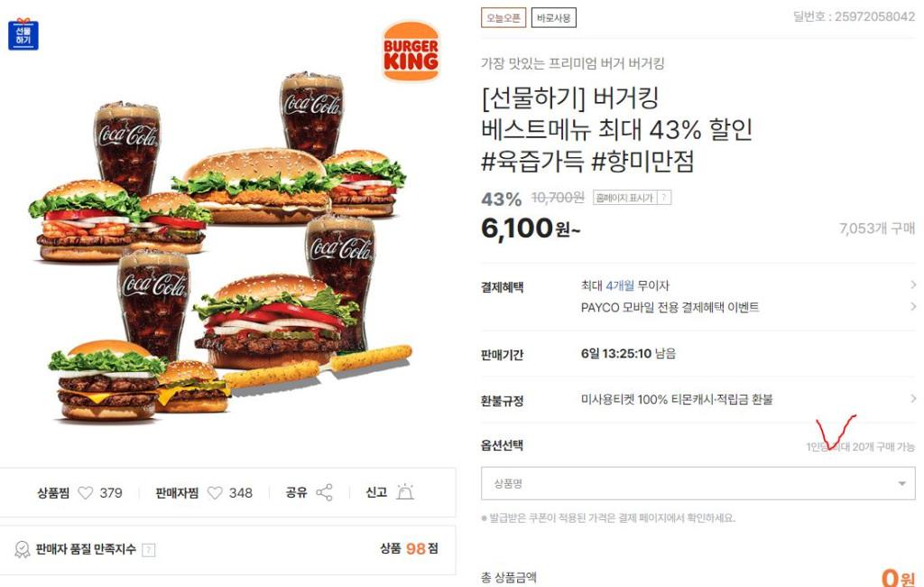
Task: Click the seller quality badge ribbon icon
Action: click(22, 550)
